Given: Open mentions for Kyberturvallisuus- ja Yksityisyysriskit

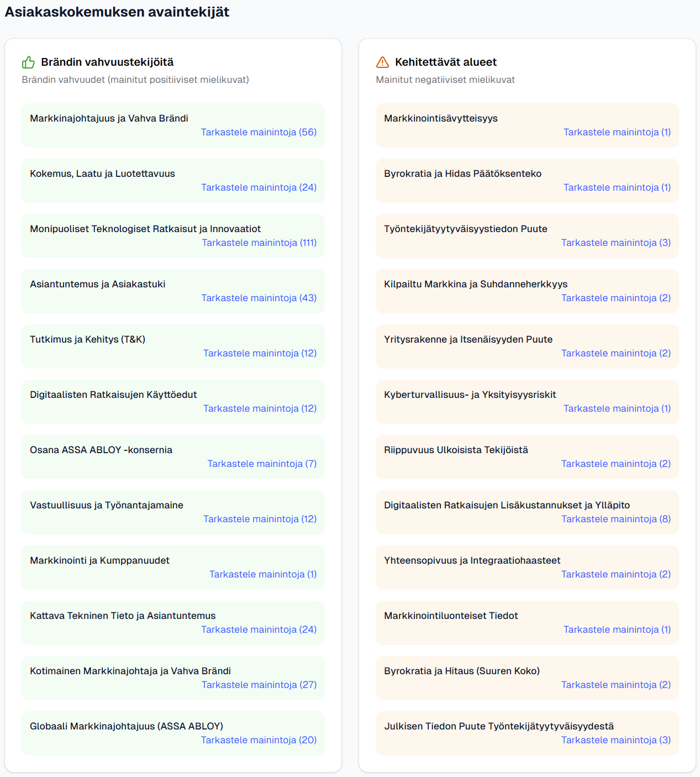Looking at the screenshot, I should click(x=617, y=408).
